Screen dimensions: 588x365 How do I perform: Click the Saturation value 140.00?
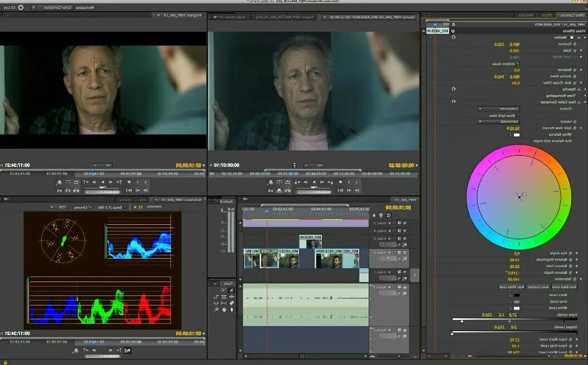point(513,279)
